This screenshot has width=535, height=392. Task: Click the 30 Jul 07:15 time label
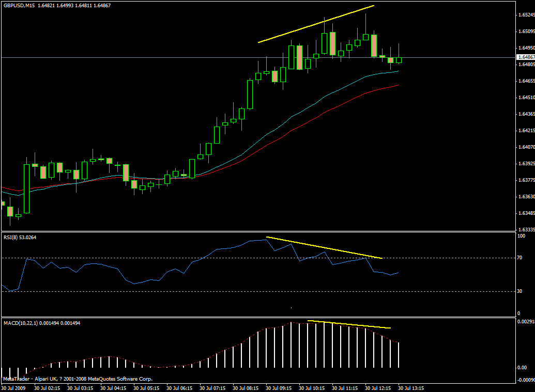click(212, 388)
